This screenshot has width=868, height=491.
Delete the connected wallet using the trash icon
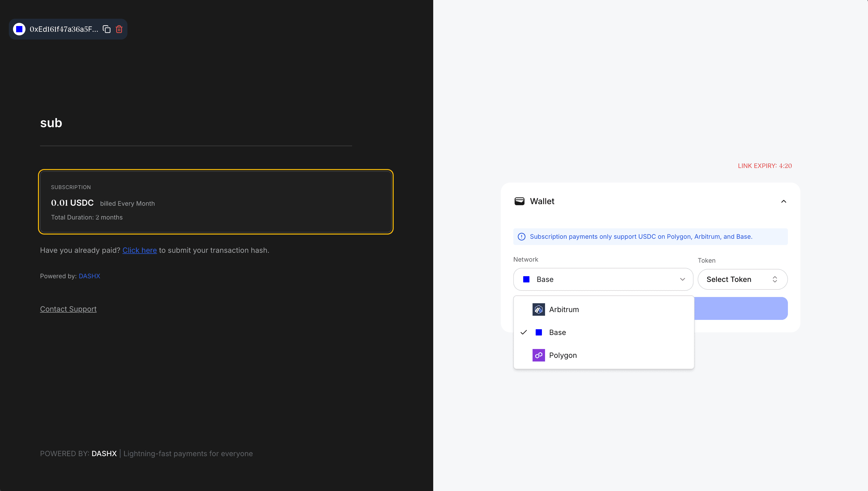click(x=119, y=29)
